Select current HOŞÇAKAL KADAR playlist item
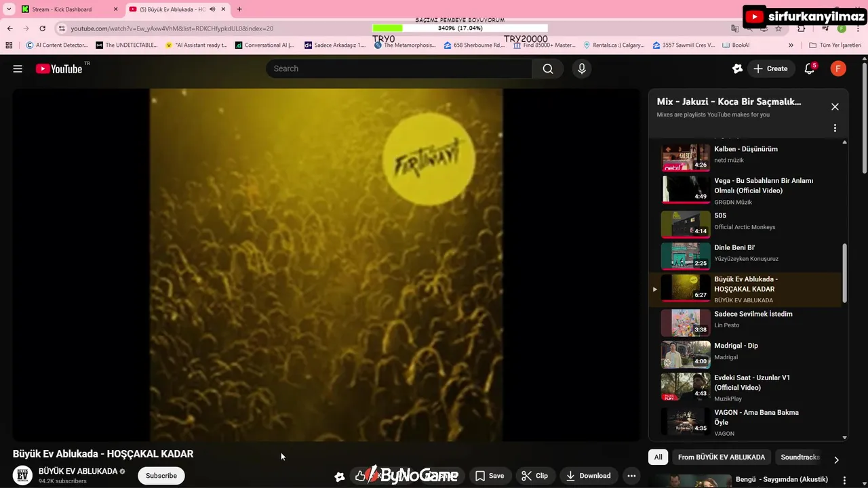The height and width of the screenshot is (488, 868). 746,289
